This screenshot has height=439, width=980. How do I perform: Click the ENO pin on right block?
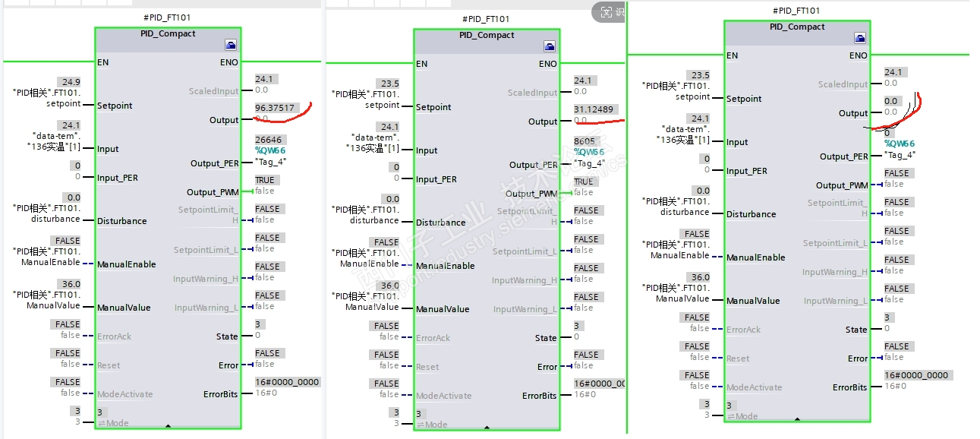coord(859,55)
